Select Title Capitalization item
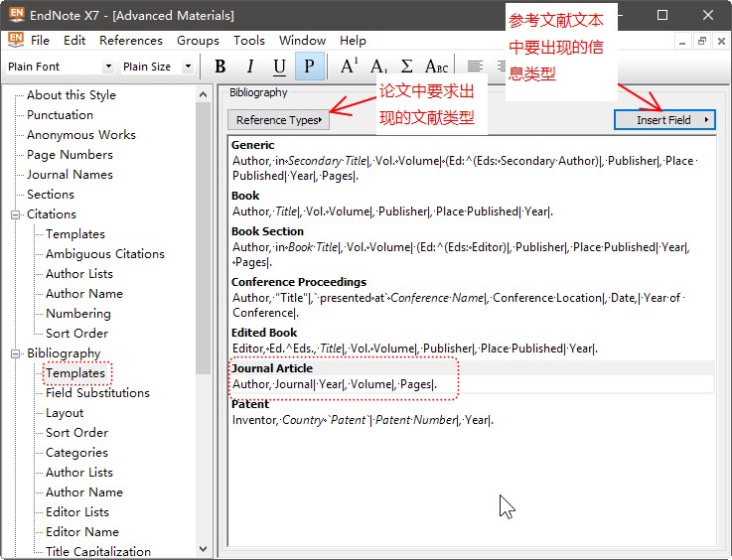 pos(98,552)
